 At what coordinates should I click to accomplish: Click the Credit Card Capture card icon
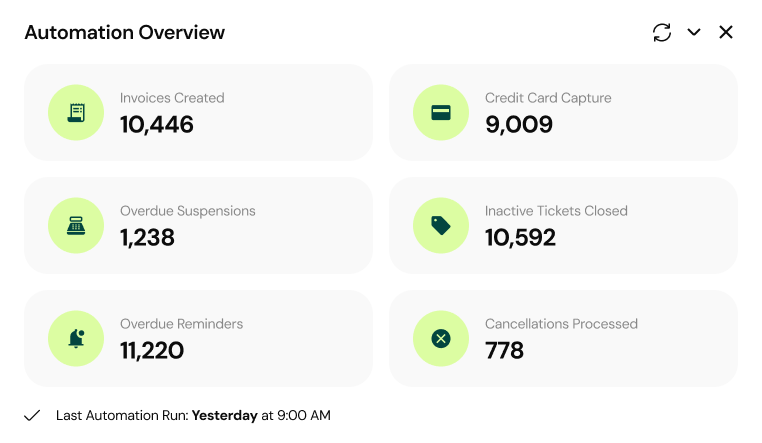[441, 113]
